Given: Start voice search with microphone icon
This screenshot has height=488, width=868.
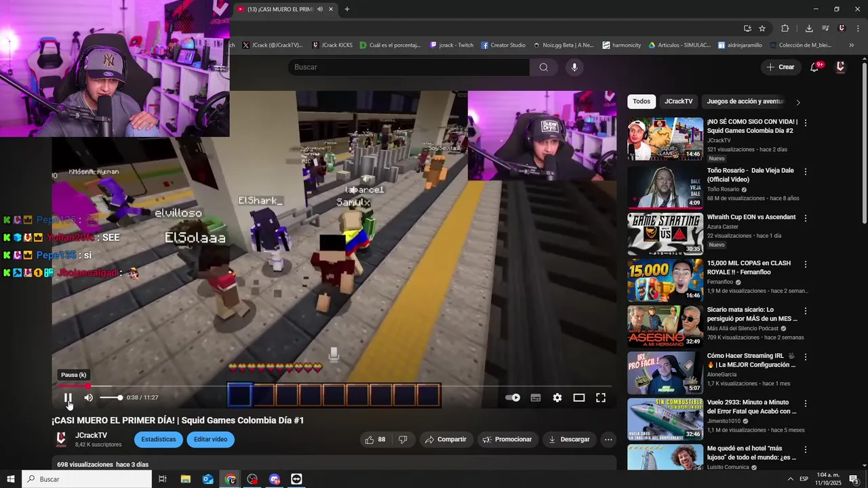Looking at the screenshot, I should point(574,67).
